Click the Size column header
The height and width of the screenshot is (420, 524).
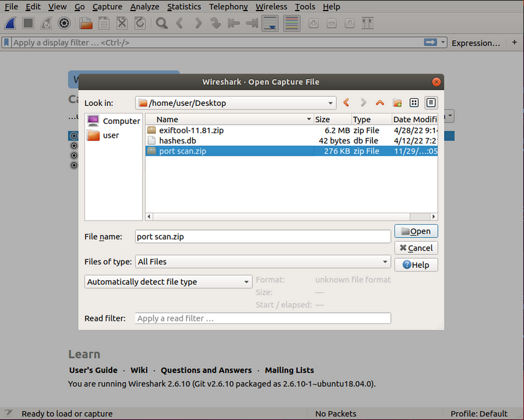pyautogui.click(x=332, y=119)
